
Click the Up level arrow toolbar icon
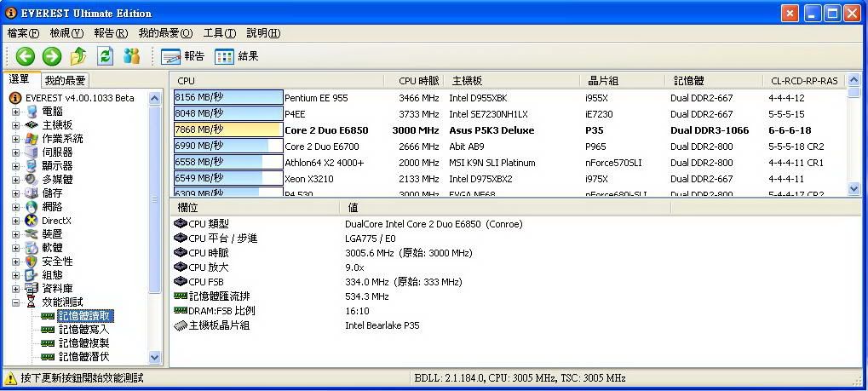78,56
